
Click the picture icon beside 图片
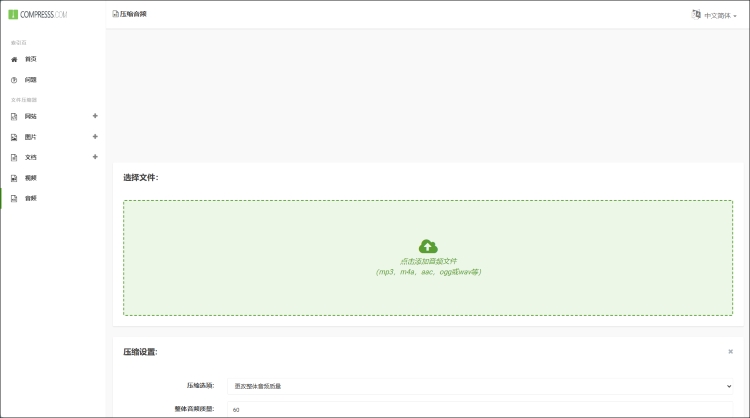point(14,137)
